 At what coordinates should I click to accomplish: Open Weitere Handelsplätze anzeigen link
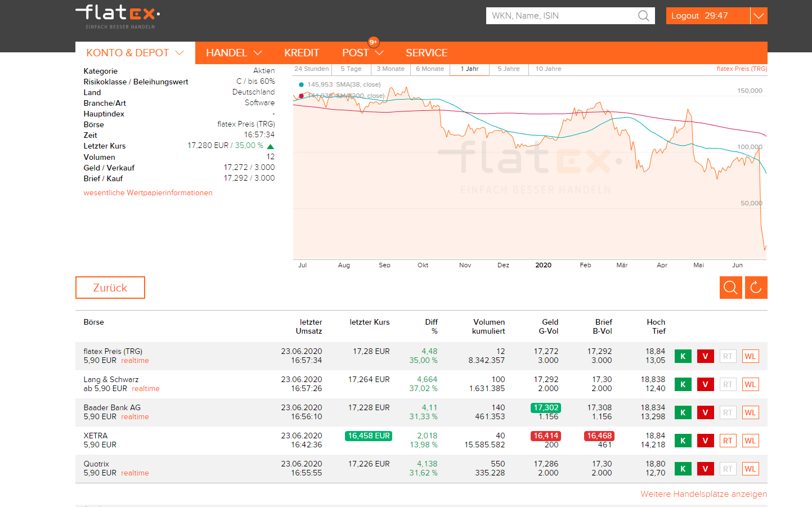tap(703, 494)
